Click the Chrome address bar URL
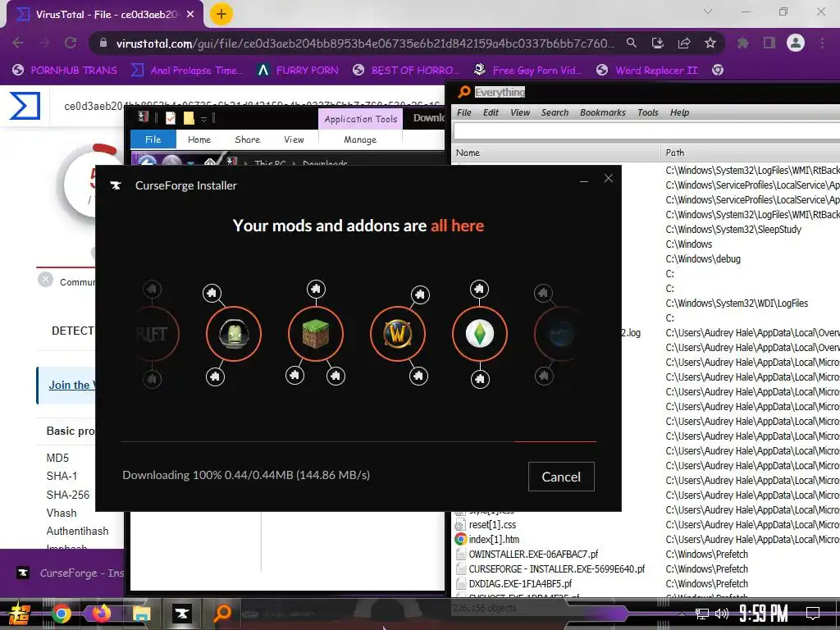The width and height of the screenshot is (840, 630). coord(365,43)
